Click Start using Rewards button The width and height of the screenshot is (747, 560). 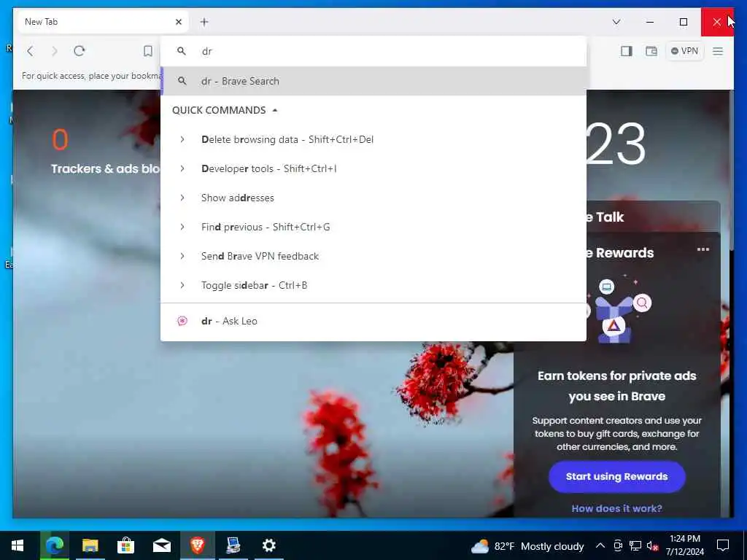pyautogui.click(x=617, y=477)
